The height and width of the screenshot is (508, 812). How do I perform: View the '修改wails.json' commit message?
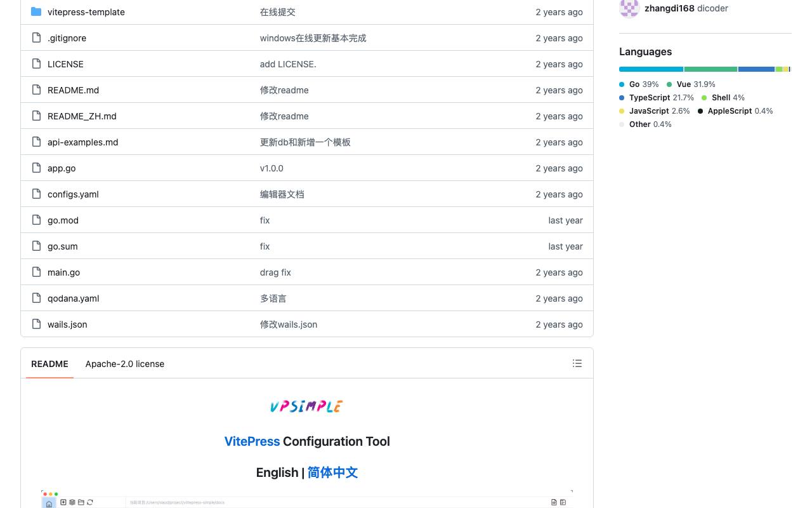click(x=289, y=324)
